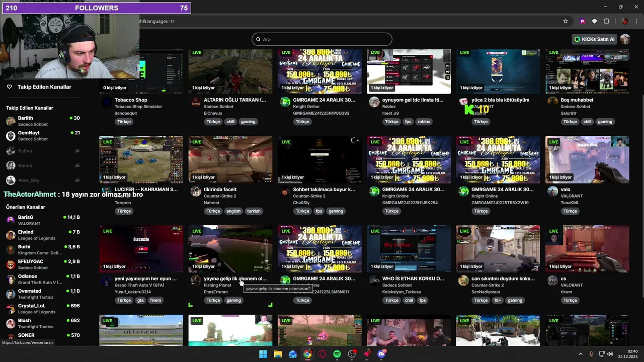Click Barlith's avatar in followed channels

click(x=11, y=121)
